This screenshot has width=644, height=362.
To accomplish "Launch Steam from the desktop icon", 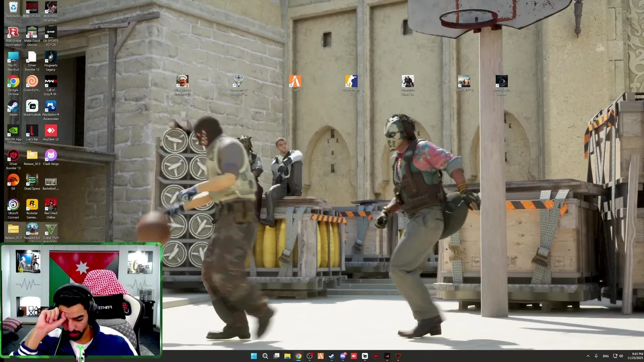I will [13, 109].
